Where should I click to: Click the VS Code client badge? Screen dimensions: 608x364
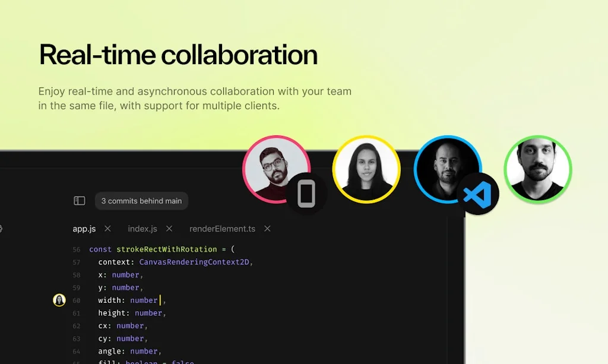tap(480, 193)
